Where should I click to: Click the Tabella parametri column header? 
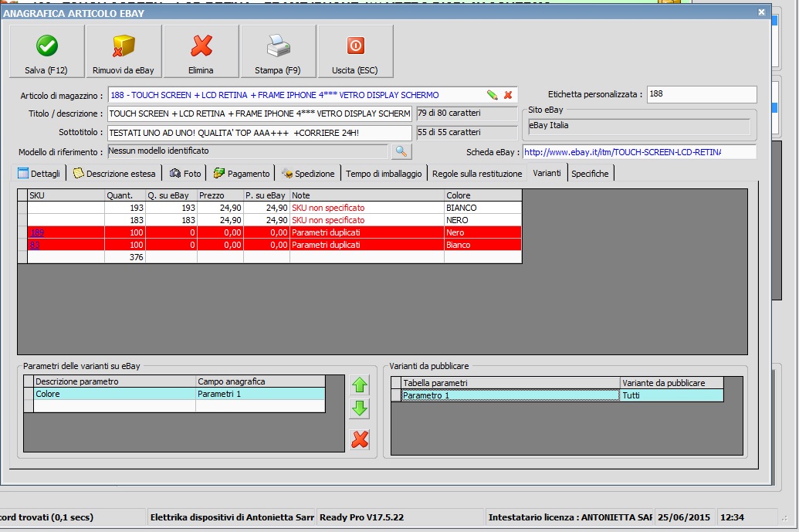510,383
